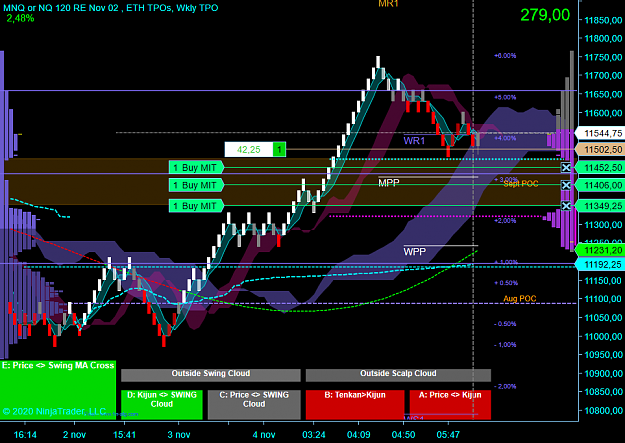Viewport: 625px width, 443px height.
Task: Click the +5.00% level label
Action: coord(505,97)
